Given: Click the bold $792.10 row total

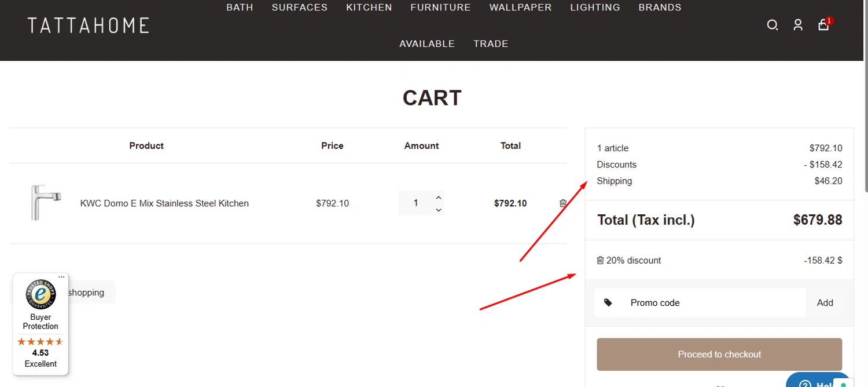Looking at the screenshot, I should pos(510,203).
